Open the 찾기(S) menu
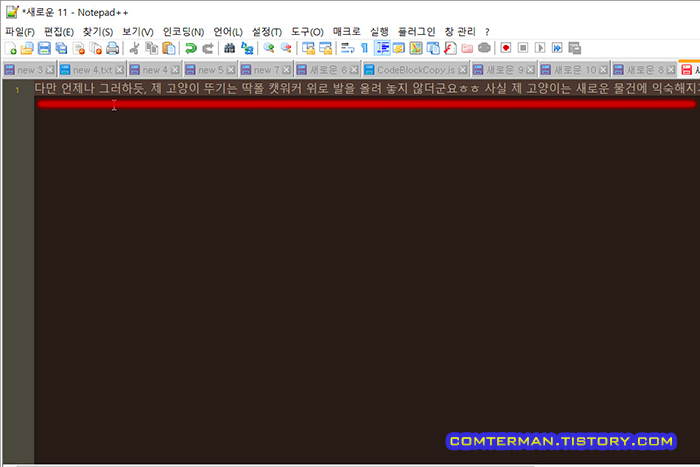The image size is (700, 467). point(98,32)
